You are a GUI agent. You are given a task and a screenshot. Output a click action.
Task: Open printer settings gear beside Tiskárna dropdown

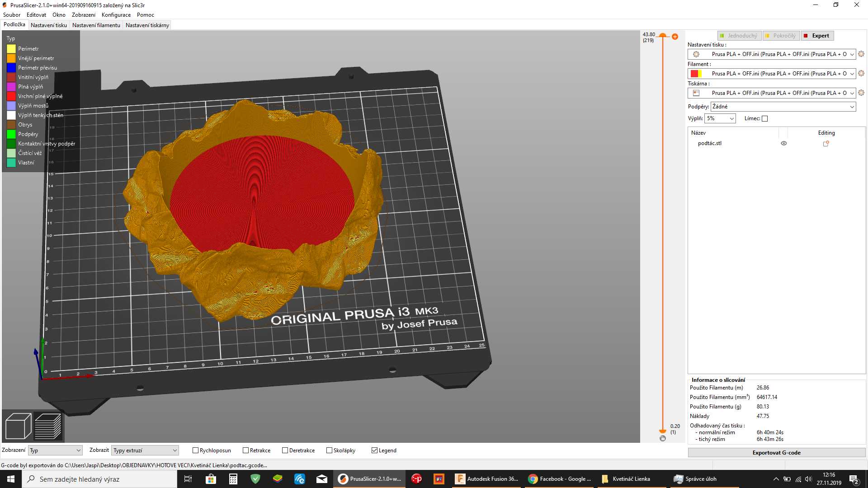[861, 93]
